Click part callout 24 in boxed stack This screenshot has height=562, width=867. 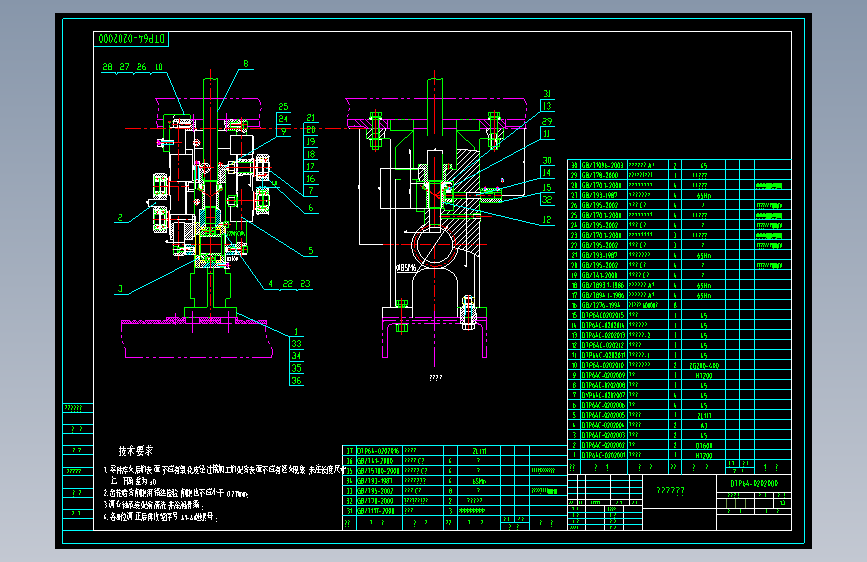(x=283, y=118)
